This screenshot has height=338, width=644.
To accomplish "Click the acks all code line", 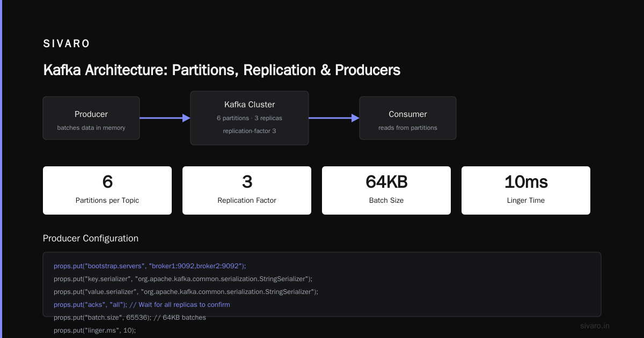I will 142,304.
